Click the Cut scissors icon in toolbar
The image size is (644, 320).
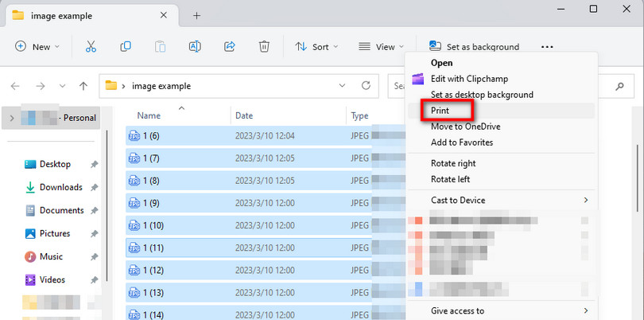[91, 47]
